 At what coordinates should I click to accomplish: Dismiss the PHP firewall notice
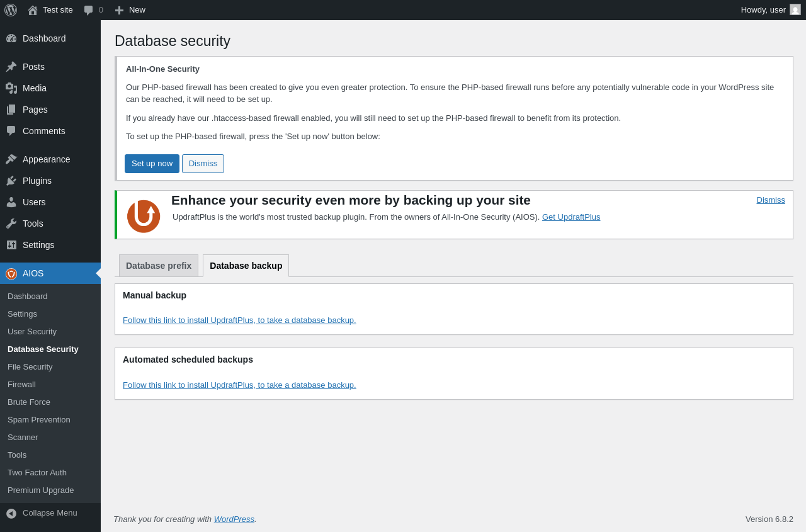tap(203, 164)
